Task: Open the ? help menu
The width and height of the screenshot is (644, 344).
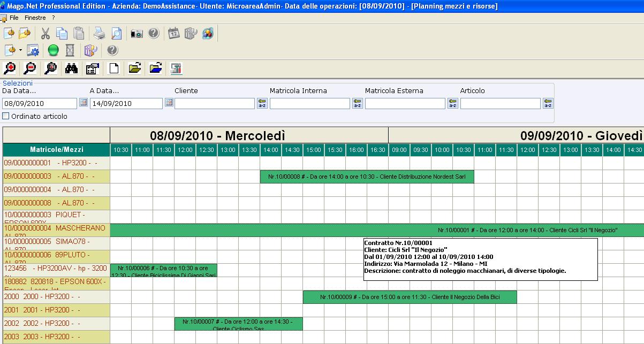Action: [54, 18]
